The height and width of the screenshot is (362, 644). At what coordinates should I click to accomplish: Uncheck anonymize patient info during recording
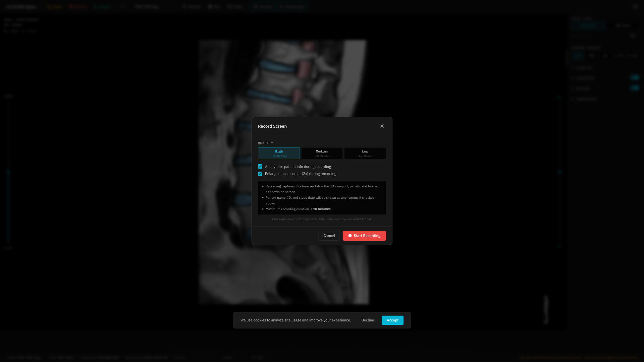(260, 166)
